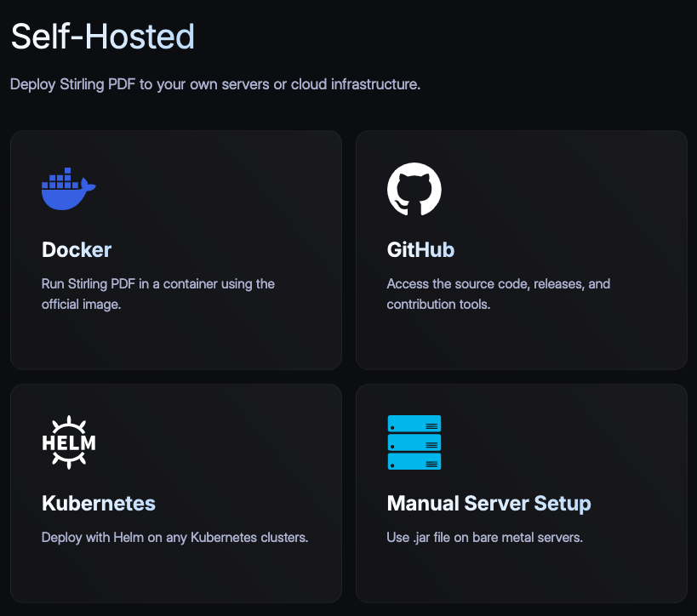Click the blue Docker whale icon
Viewport: 697px width, 616px height.
tap(68, 189)
